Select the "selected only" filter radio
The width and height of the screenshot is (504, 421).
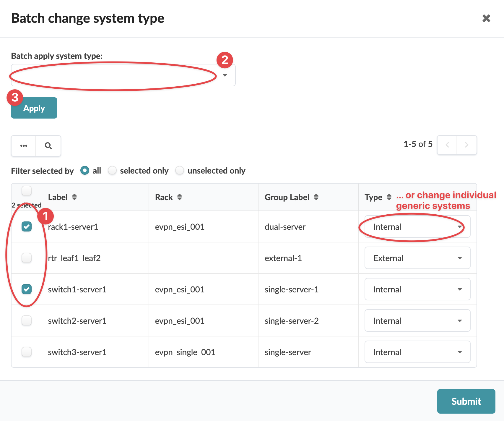[112, 171]
